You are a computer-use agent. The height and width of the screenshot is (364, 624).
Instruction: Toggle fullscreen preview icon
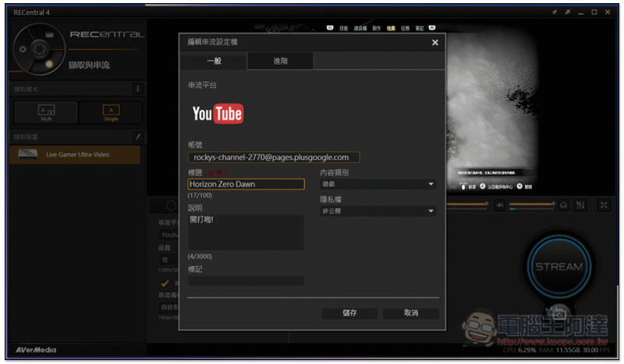pyautogui.click(x=604, y=205)
